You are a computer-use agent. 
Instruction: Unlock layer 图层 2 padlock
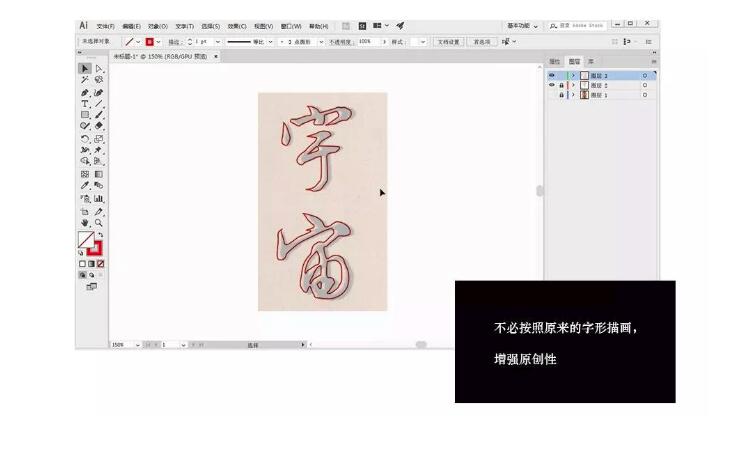click(561, 85)
